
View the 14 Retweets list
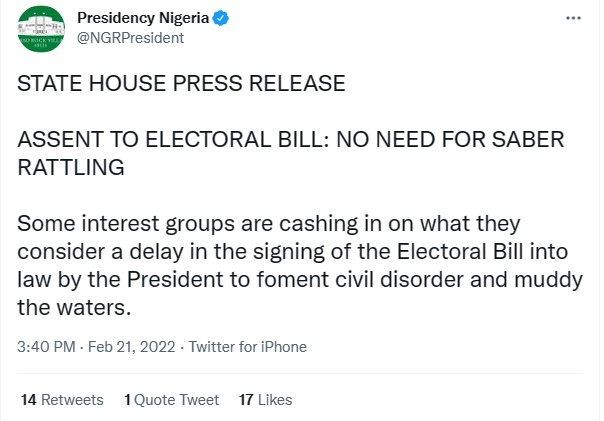tap(62, 399)
